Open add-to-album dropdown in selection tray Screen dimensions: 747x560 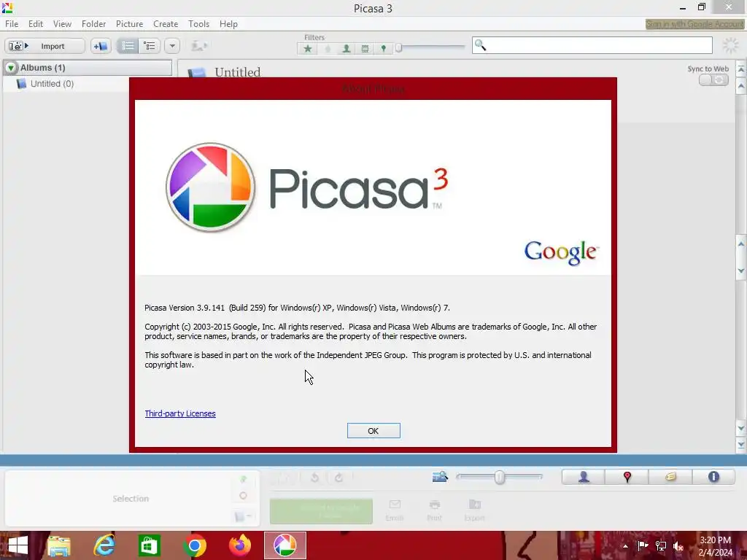click(x=244, y=516)
